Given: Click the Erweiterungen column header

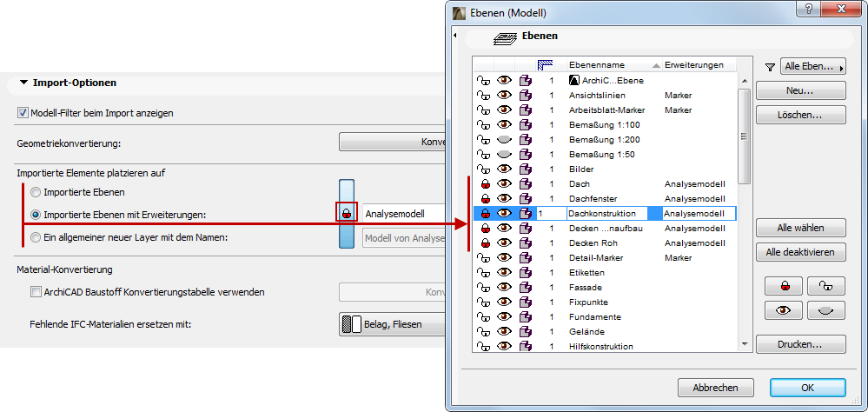Looking at the screenshot, I should [699, 65].
